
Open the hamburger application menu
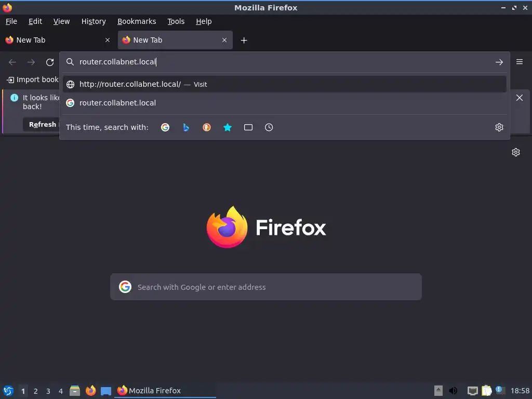coord(519,62)
